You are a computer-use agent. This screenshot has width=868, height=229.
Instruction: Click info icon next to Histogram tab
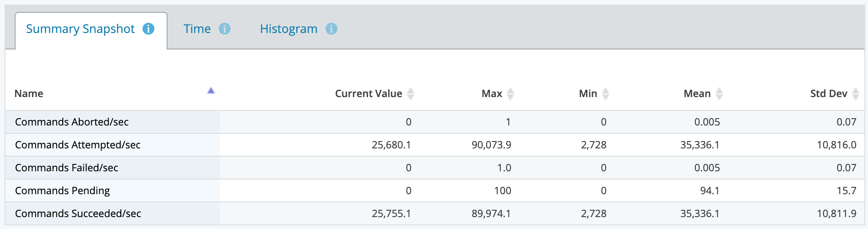[331, 29]
